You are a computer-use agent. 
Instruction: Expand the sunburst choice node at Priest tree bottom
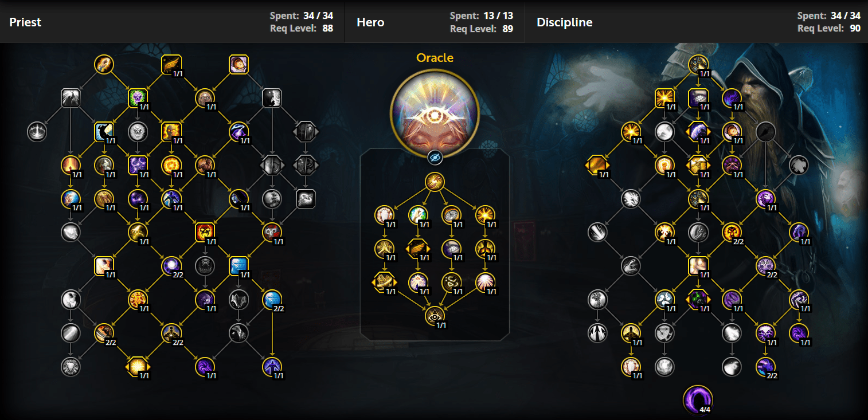click(138, 367)
